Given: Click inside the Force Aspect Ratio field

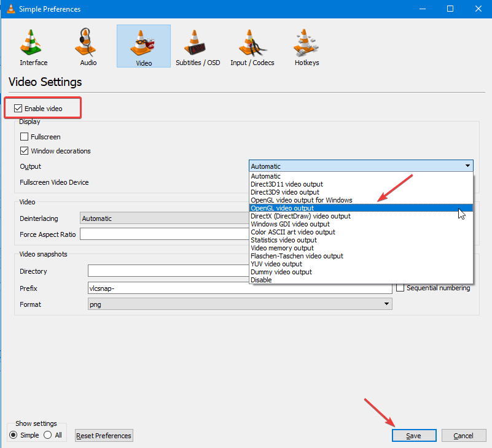Looking at the screenshot, I should [240, 234].
